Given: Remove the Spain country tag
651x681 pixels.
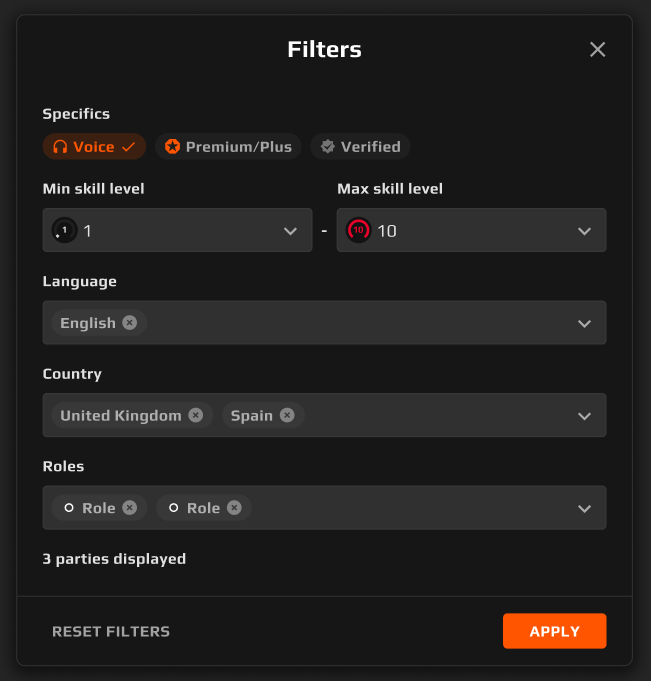Looking at the screenshot, I should click(x=287, y=415).
